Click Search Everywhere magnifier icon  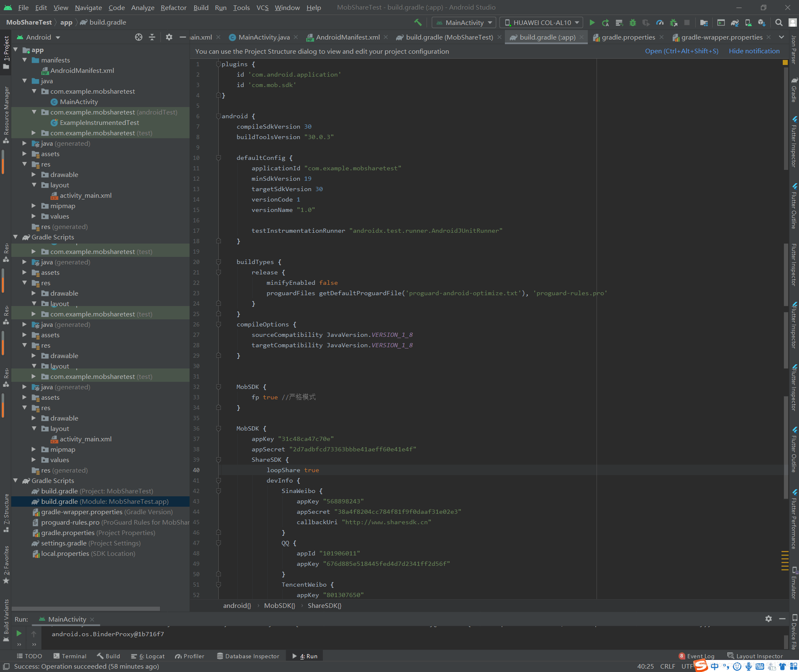(x=779, y=22)
